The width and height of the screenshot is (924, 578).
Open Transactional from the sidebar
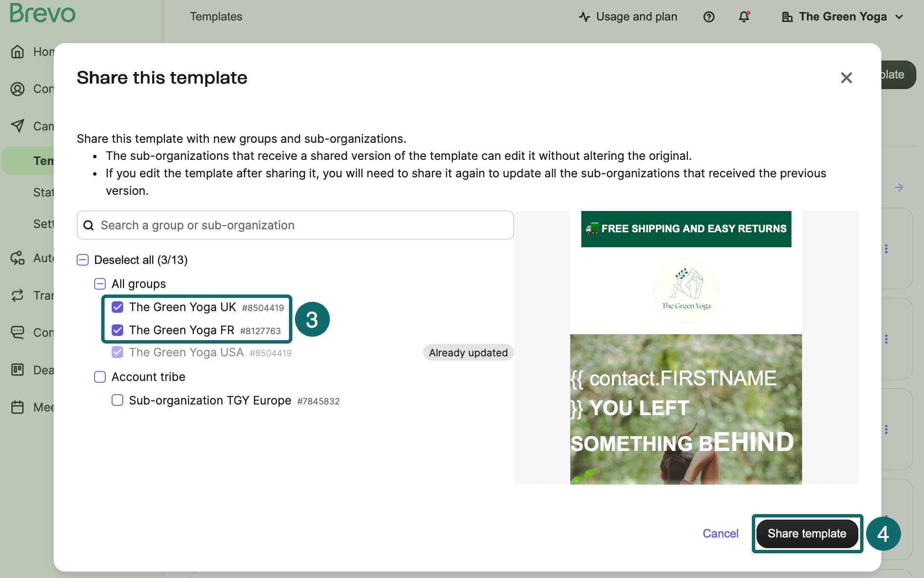pyautogui.click(x=17, y=295)
